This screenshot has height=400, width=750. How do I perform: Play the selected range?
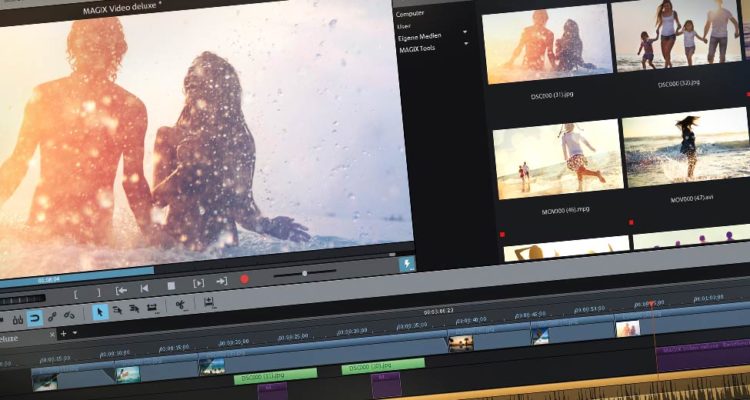[199, 283]
